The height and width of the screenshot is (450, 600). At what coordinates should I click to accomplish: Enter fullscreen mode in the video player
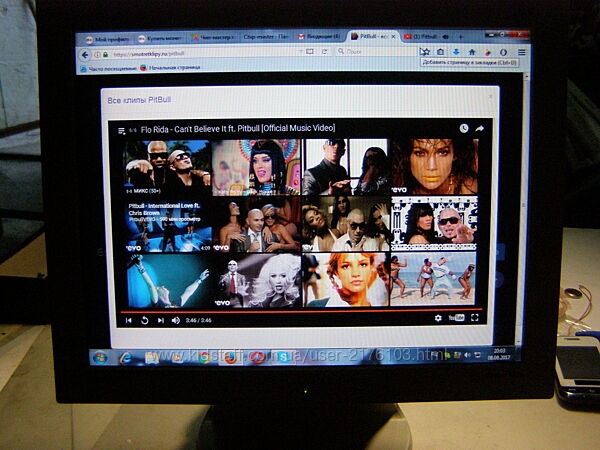click(x=474, y=318)
